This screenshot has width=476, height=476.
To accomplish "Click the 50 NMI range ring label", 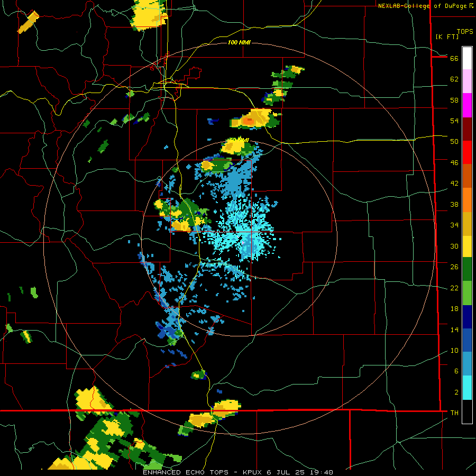I will [240, 140].
